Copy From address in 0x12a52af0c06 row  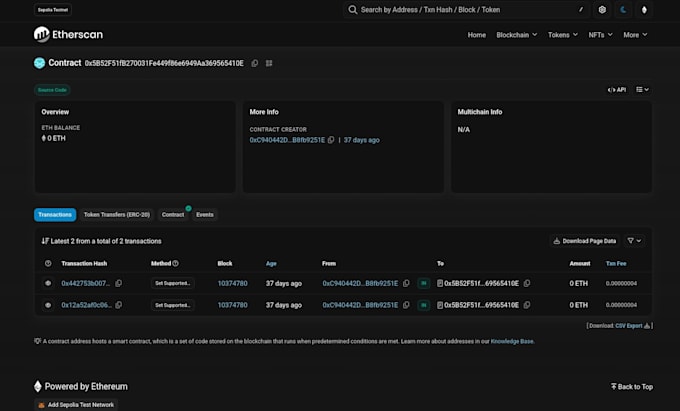tap(406, 305)
